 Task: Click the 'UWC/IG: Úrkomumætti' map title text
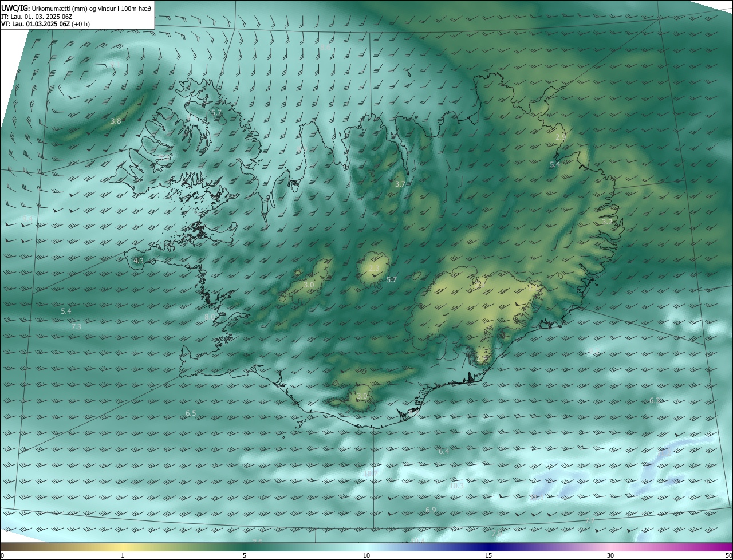tap(76, 8)
